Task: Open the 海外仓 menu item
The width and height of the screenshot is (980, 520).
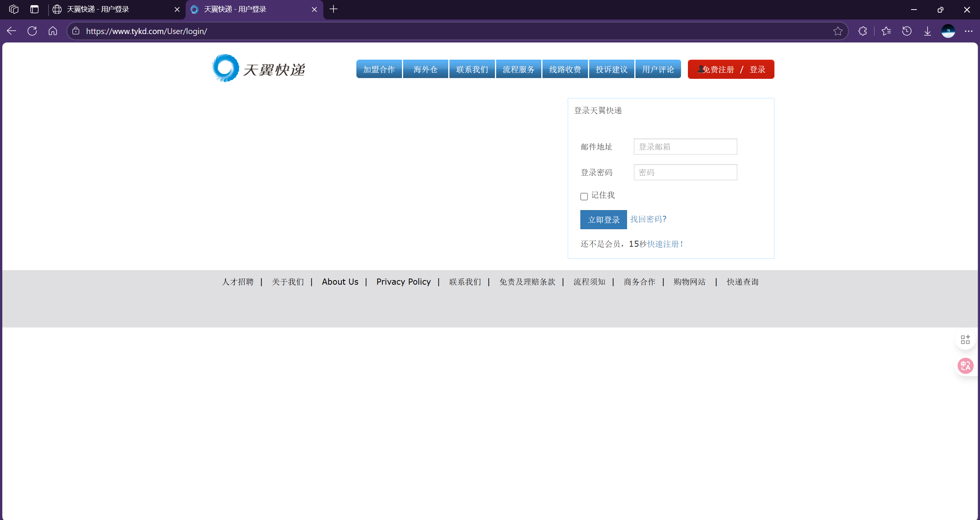Action: 425,69
